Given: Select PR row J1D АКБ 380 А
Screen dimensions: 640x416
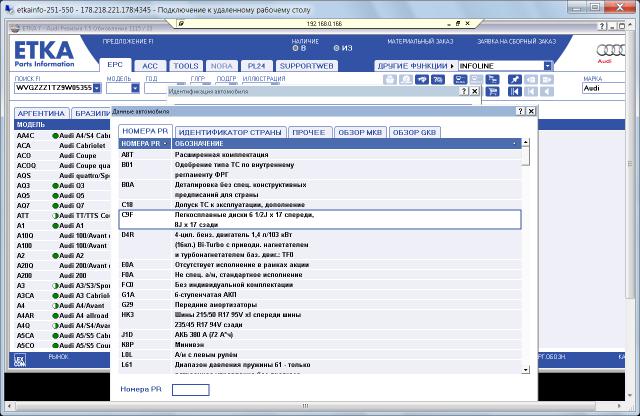Looking at the screenshot, I should [x=320, y=335].
